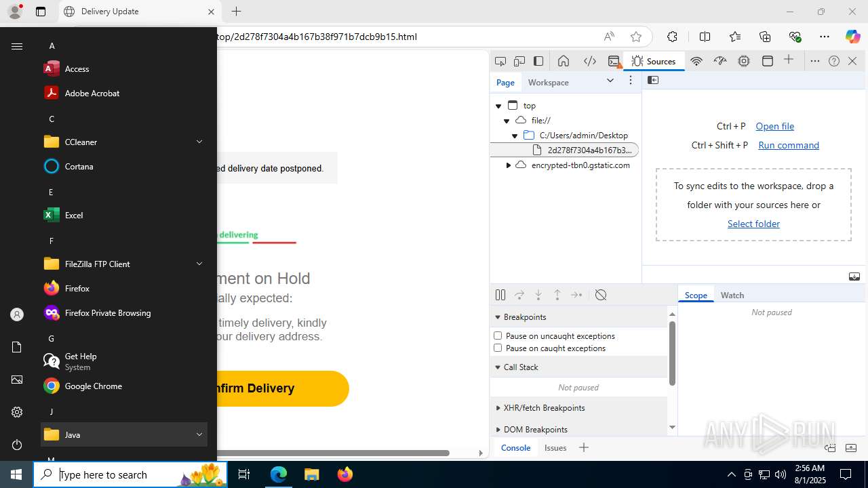
Task: Open the Memory chip tool
Action: coord(744,61)
